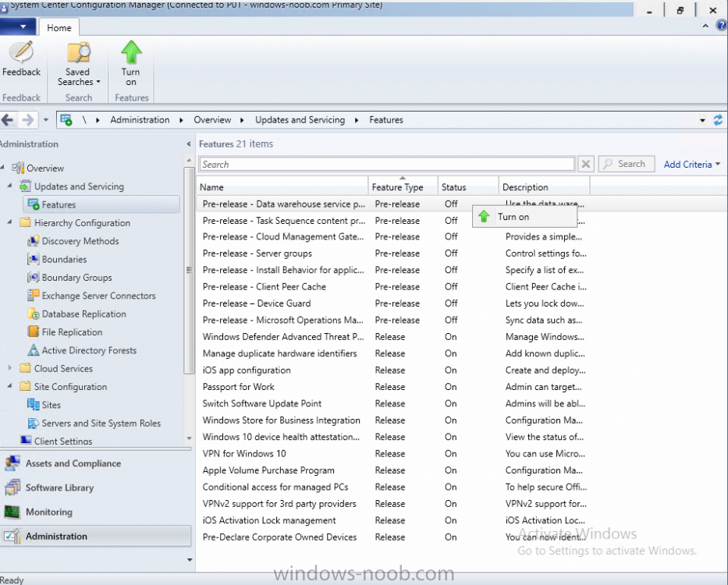Click the Overview node icon in tree
The width and height of the screenshot is (728, 585).
click(x=18, y=168)
